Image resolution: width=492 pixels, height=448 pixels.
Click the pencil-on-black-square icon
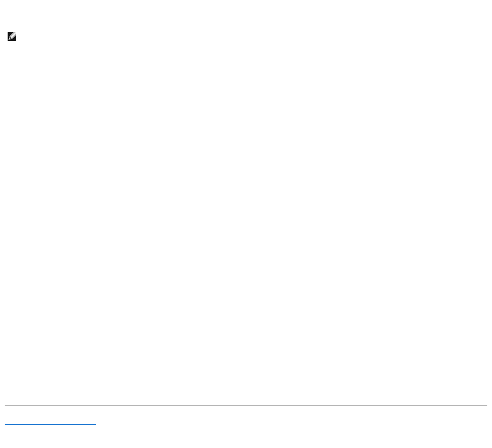point(12,36)
